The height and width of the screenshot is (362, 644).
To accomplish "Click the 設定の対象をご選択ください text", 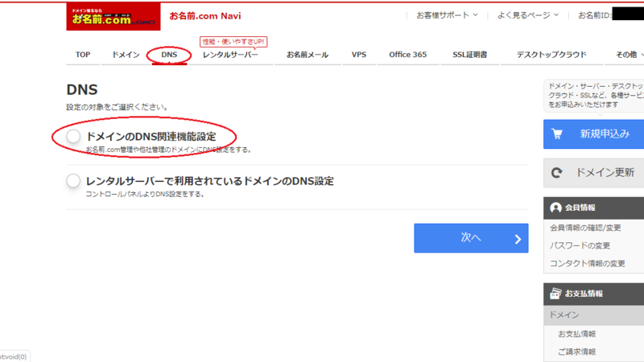I will [x=117, y=107].
